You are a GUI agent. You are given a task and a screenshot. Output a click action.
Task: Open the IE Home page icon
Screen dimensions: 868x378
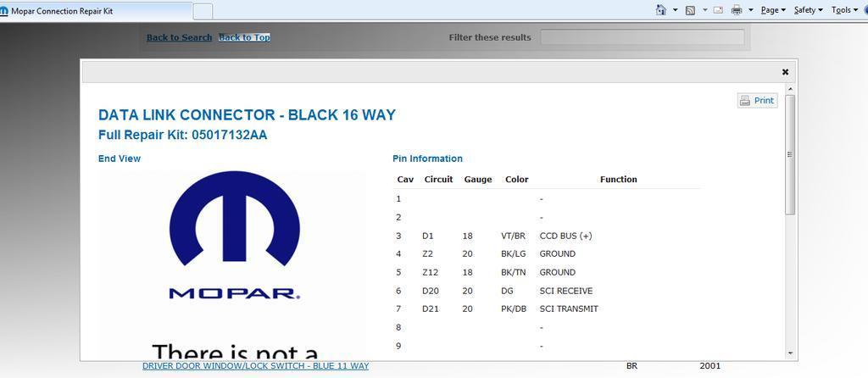pyautogui.click(x=661, y=10)
